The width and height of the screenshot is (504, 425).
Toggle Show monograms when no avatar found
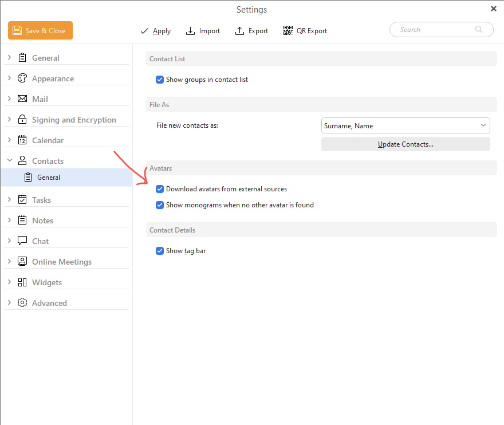click(160, 205)
